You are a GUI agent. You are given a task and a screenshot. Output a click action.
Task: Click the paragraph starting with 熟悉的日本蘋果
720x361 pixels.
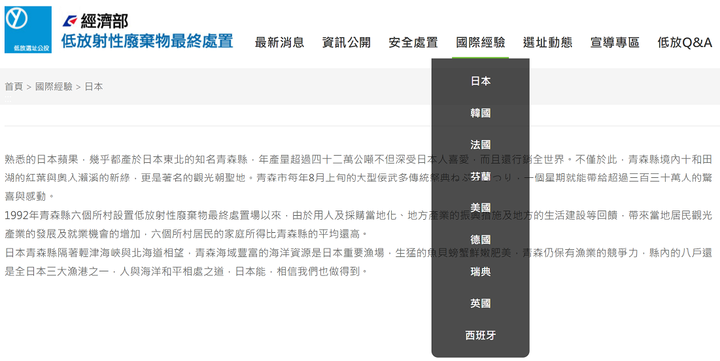pos(358,178)
